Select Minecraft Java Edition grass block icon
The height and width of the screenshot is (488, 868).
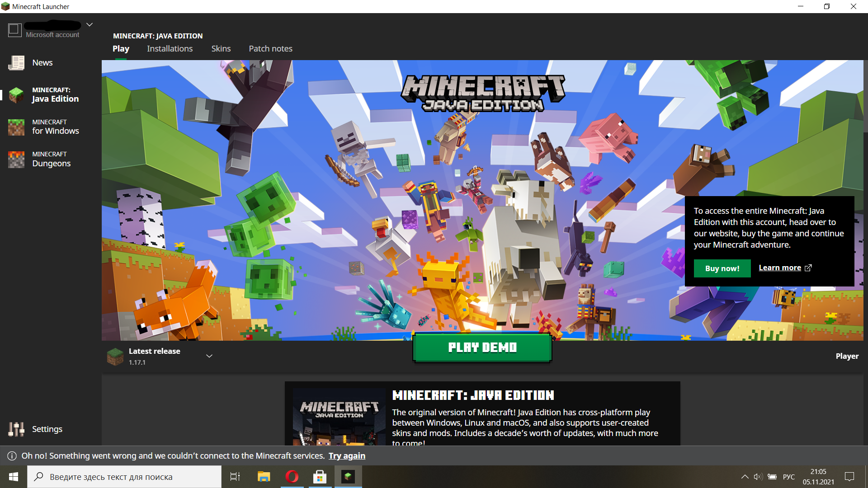[x=16, y=95]
